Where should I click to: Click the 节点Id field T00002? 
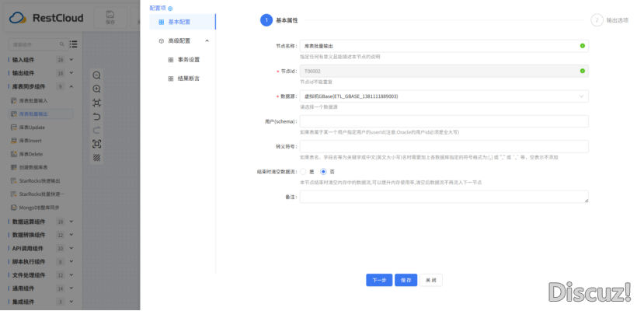(444, 71)
